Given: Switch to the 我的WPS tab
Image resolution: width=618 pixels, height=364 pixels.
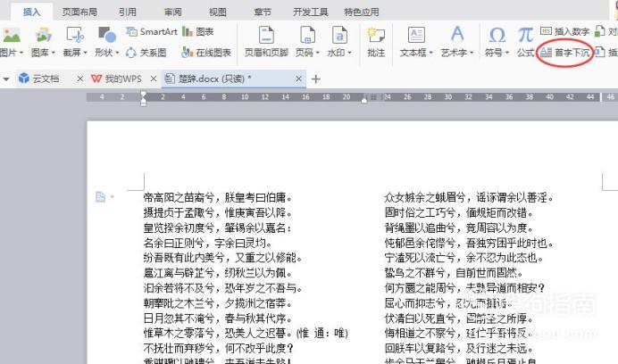Looking at the screenshot, I should click(117, 79).
